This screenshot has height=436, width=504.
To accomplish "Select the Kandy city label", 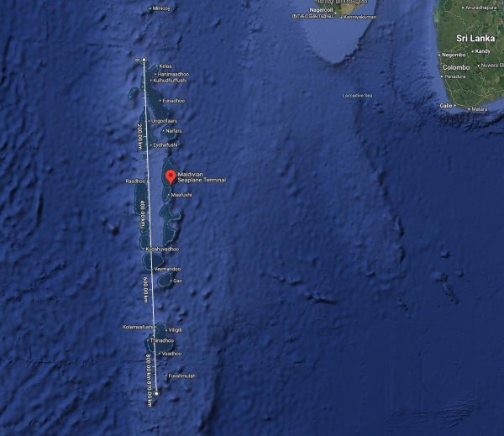I will click(481, 51).
